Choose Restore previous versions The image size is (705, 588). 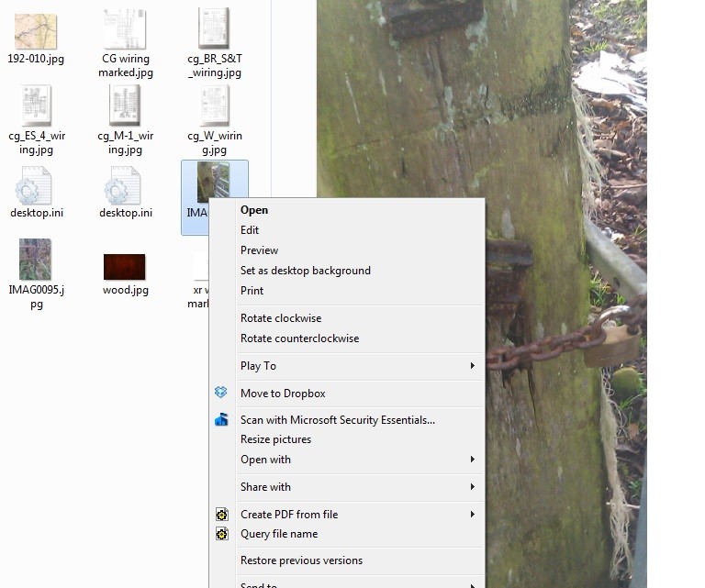[x=301, y=560]
